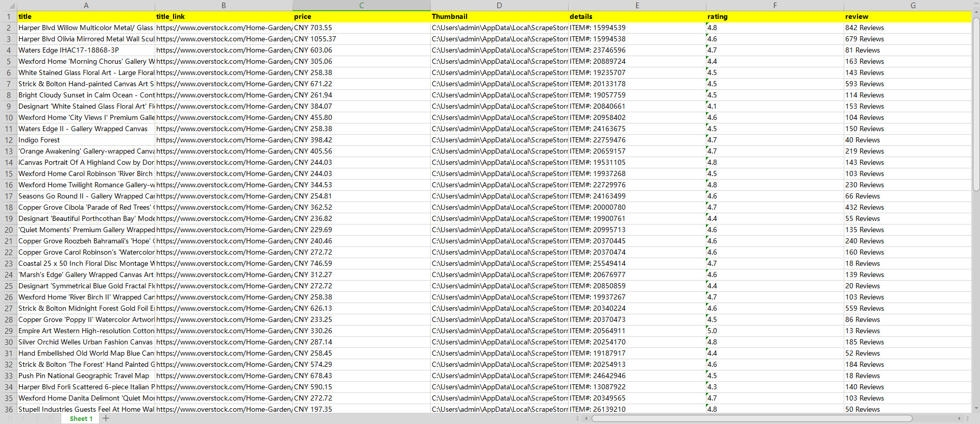This screenshot has height=424, width=980.
Task: Select column B header
Action: (224, 6)
